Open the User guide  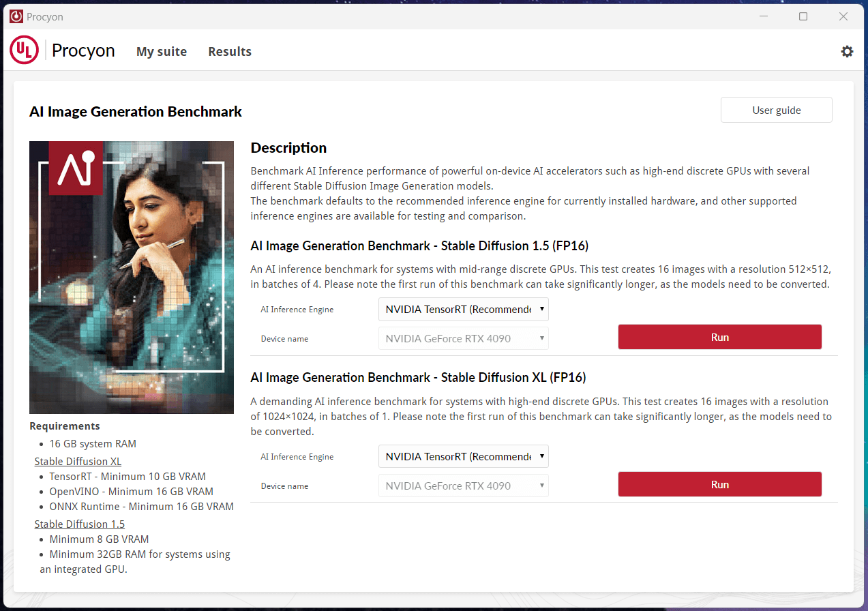coord(777,110)
